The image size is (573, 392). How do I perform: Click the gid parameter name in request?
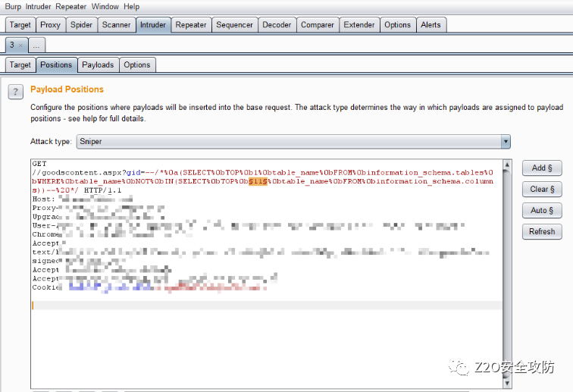(x=133, y=173)
